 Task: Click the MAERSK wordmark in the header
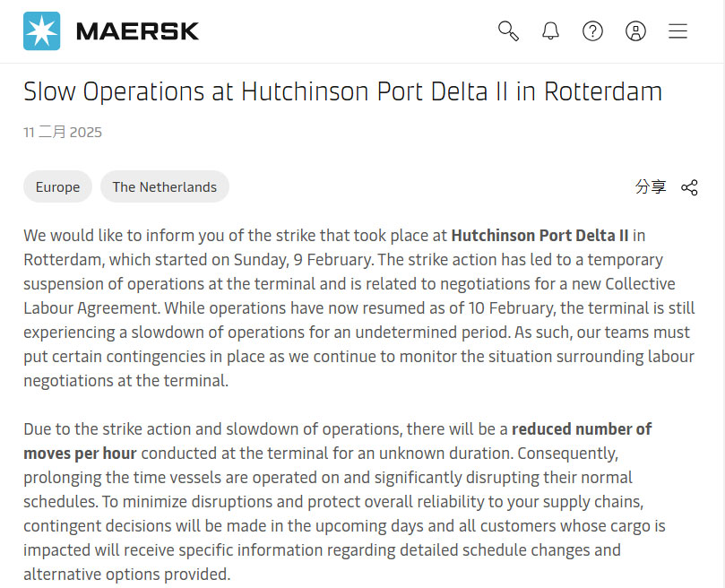137,30
